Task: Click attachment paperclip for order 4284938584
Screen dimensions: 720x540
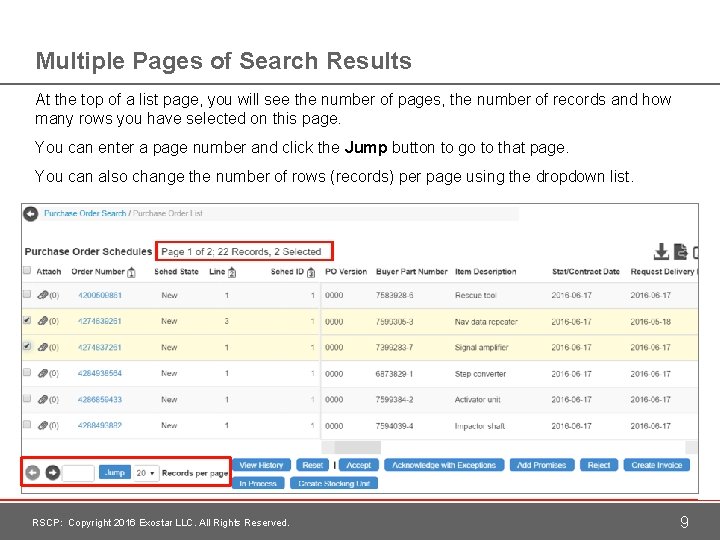Action: pos(43,373)
